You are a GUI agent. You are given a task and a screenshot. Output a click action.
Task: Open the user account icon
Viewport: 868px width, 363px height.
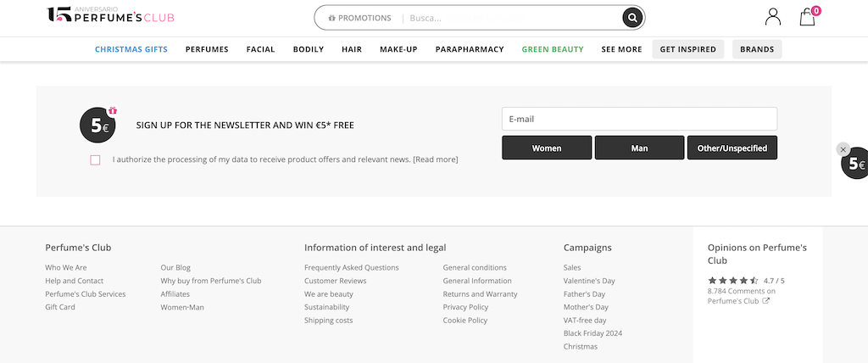(x=773, y=17)
